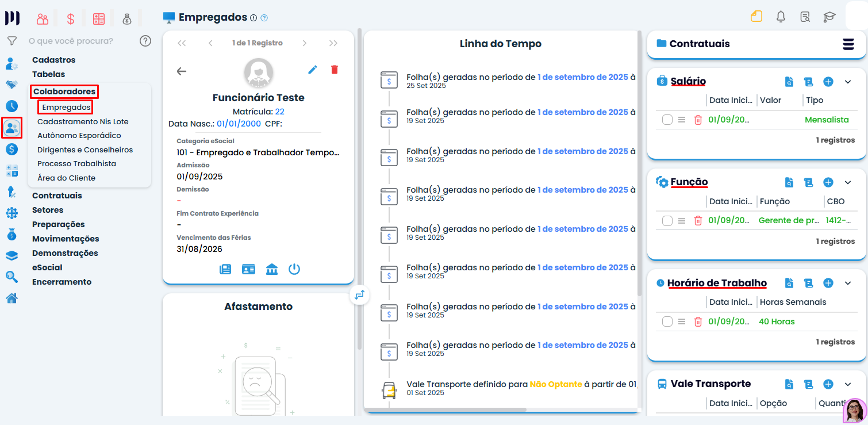
Task: Click the bank icon on the employee card
Action: (271, 269)
